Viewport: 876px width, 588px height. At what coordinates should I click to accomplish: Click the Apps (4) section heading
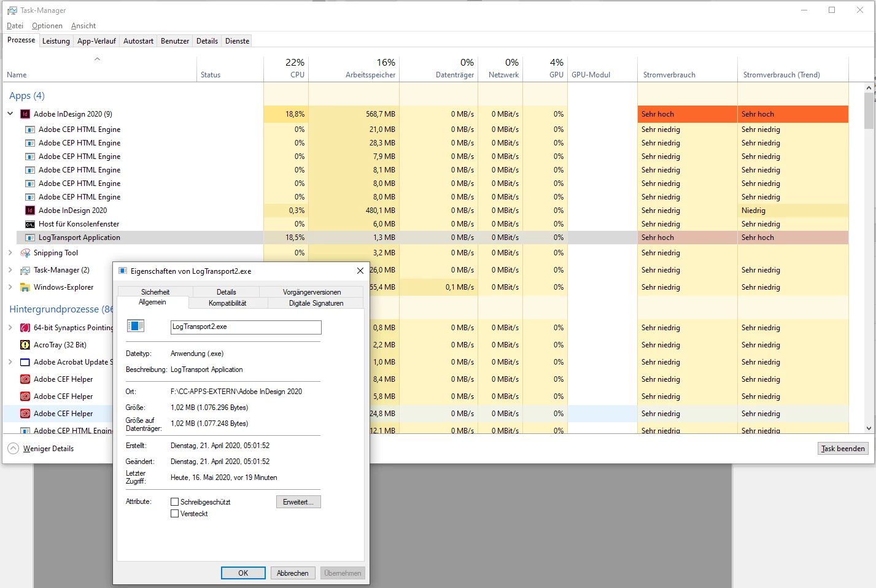[x=27, y=96]
